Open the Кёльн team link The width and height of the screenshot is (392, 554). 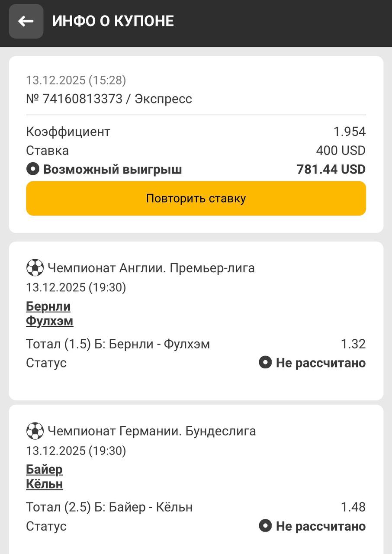point(45,484)
